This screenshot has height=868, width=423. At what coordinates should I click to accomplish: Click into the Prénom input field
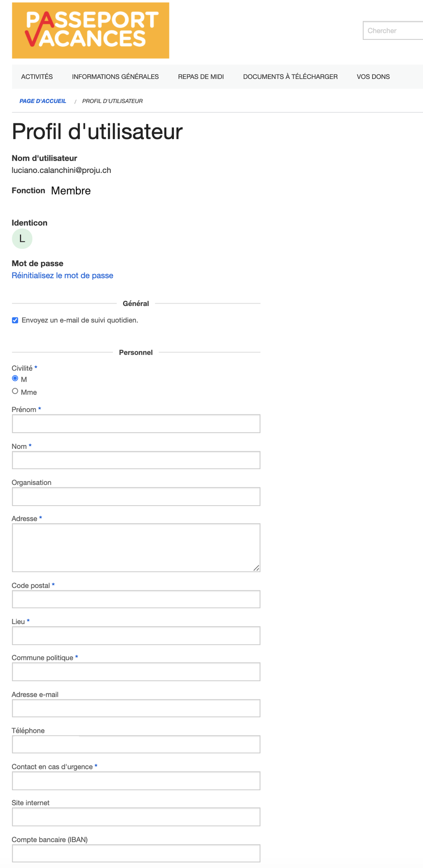[x=136, y=424]
